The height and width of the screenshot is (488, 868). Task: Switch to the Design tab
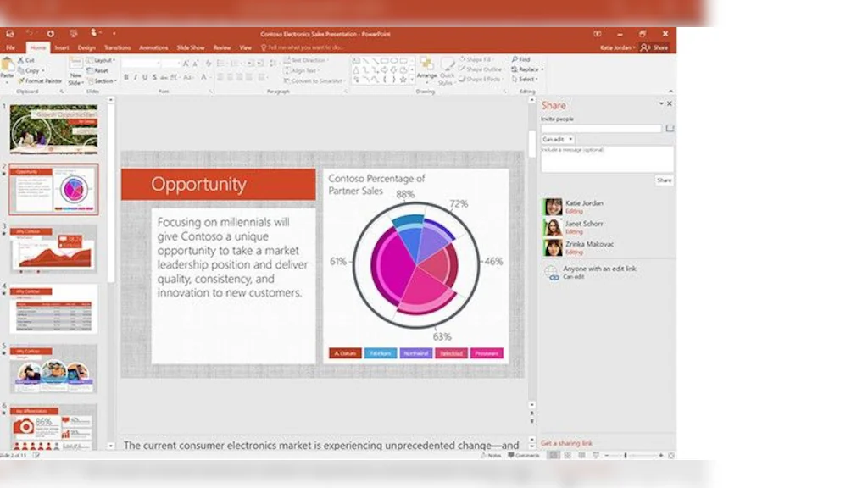86,47
